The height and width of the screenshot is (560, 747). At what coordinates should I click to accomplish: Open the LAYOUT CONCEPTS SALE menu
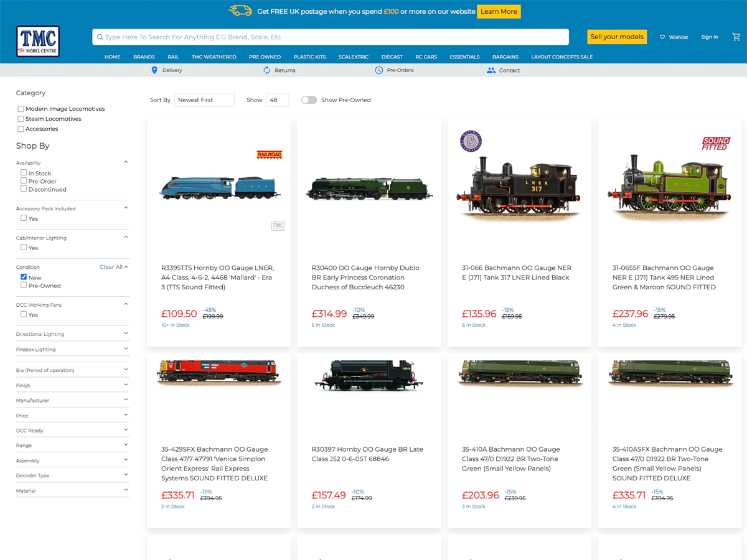pos(561,57)
